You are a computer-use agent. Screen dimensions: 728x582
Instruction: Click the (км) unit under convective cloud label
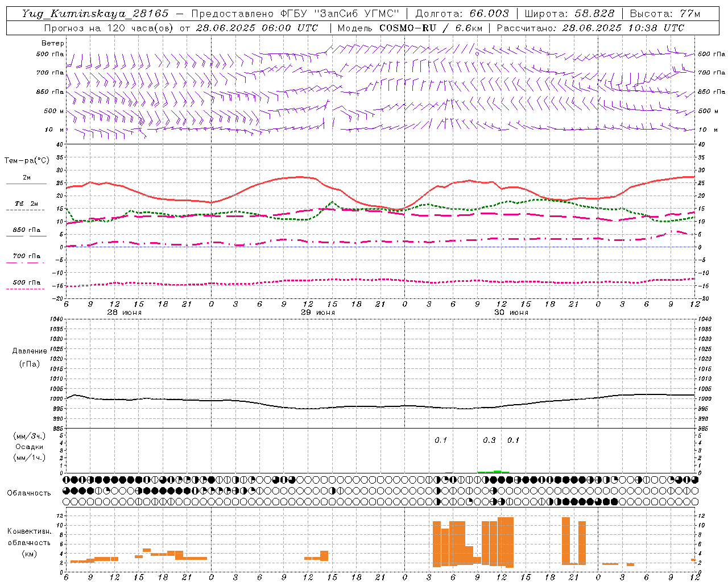(x=29, y=554)
